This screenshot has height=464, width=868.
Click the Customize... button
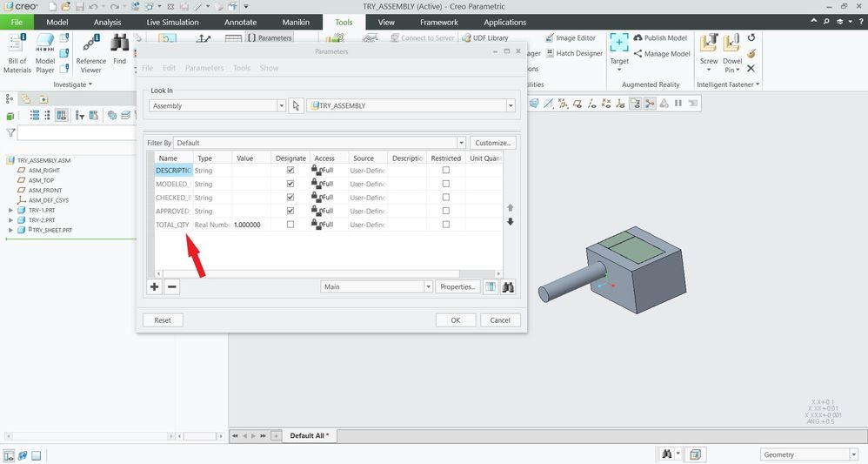pos(494,143)
